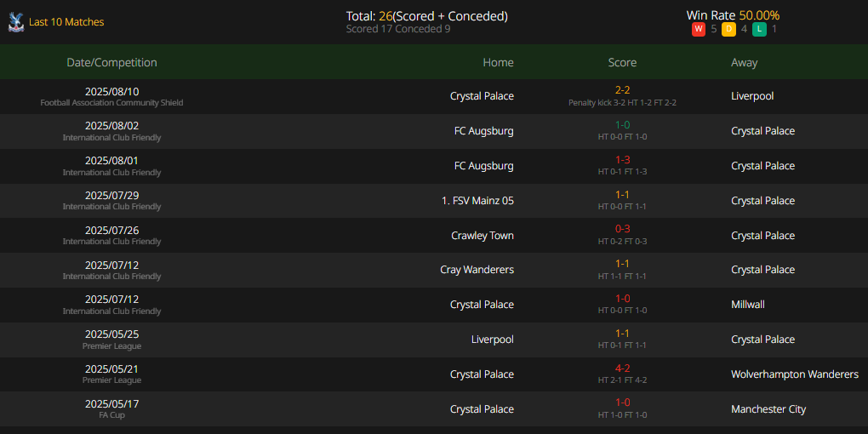Select the Date/Competition column header

111,63
